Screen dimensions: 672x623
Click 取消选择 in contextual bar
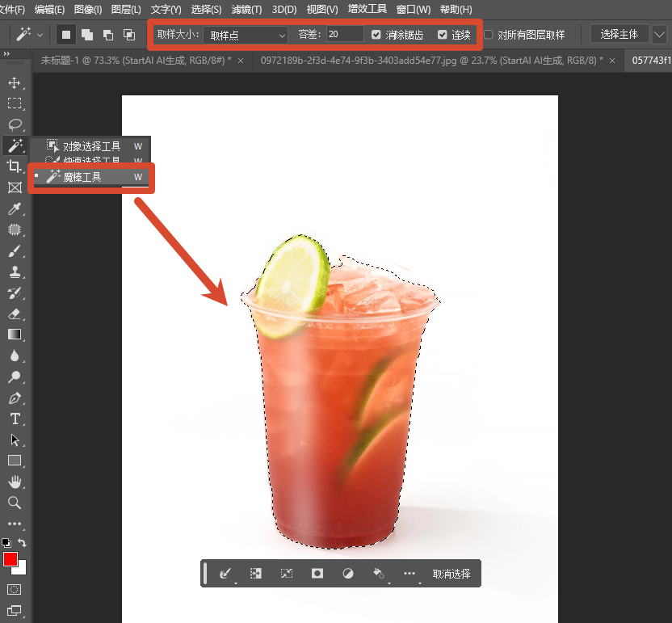tap(451, 574)
